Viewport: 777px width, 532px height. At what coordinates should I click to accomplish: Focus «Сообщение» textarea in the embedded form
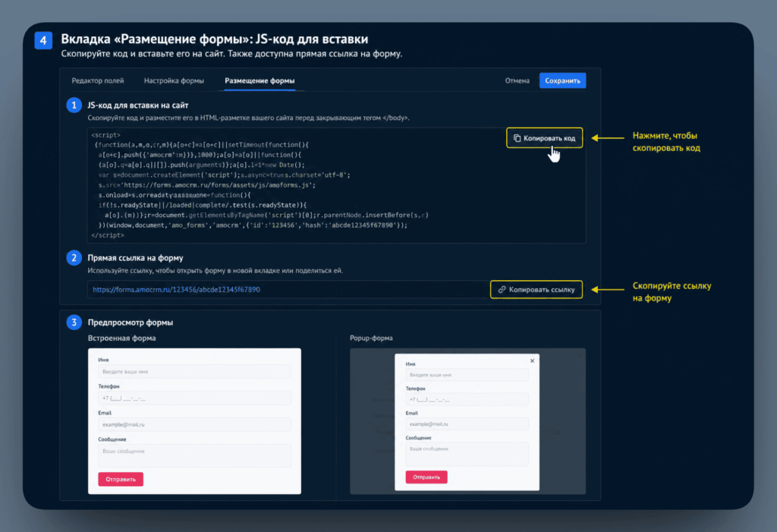point(194,455)
